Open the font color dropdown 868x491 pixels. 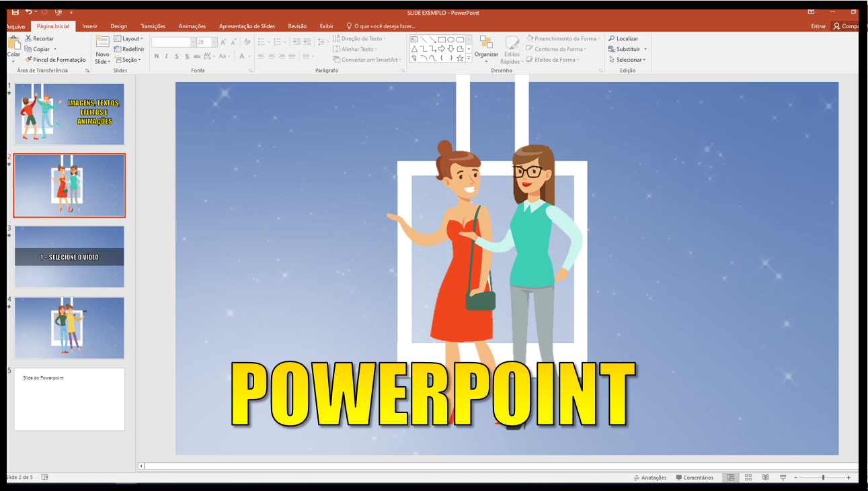click(x=248, y=56)
